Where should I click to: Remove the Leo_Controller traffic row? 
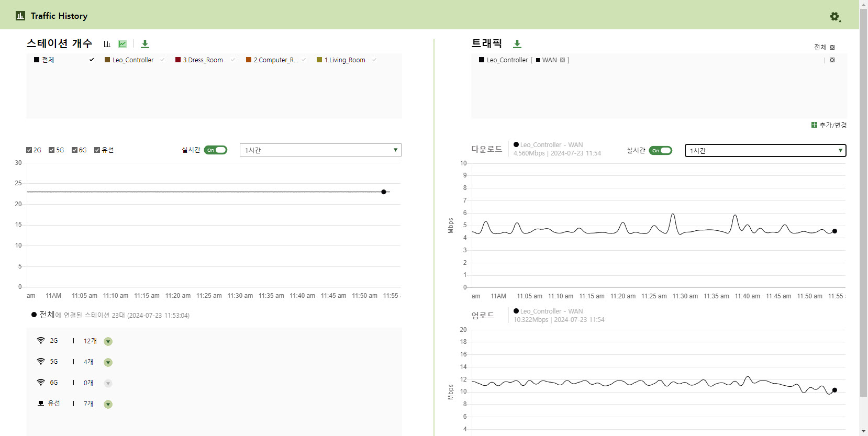(832, 60)
